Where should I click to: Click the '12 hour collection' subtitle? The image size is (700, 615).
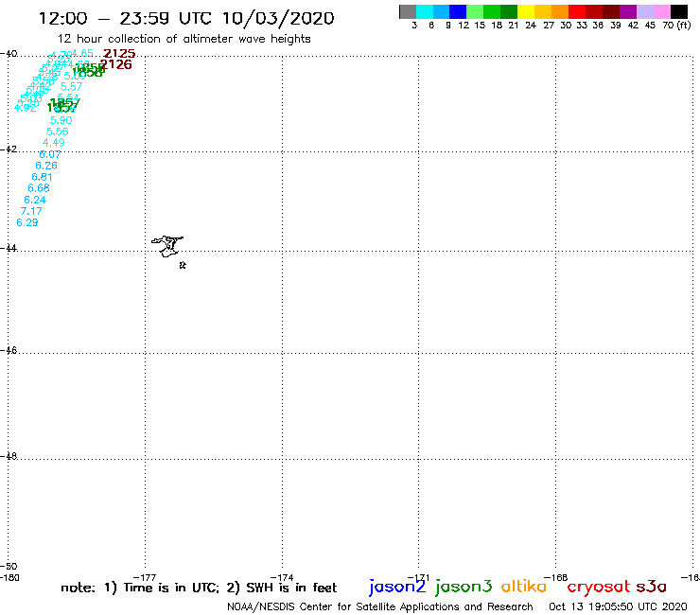[184, 39]
